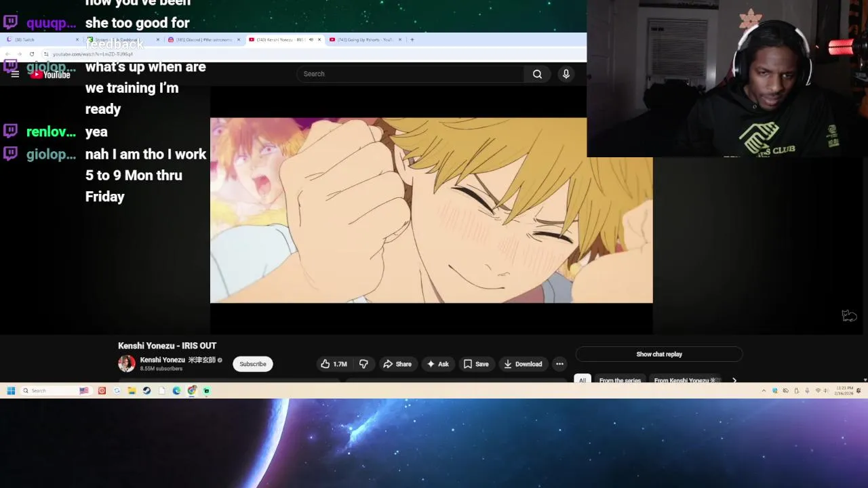Open the three-dot more actions menu

point(559,364)
